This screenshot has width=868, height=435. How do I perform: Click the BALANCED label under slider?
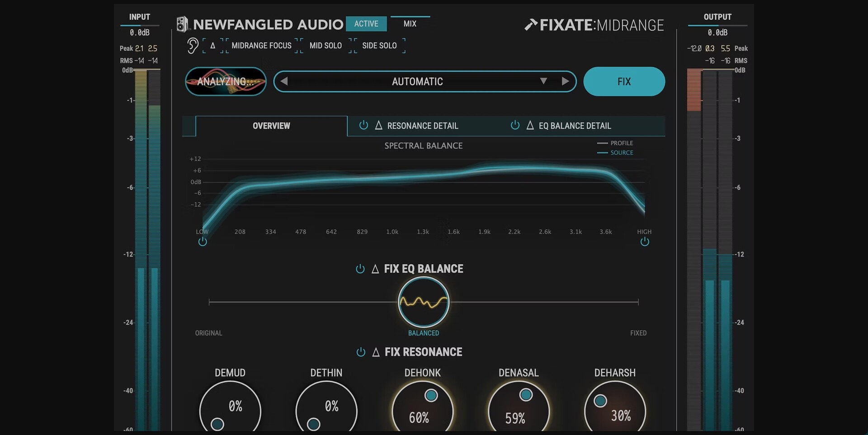coord(424,333)
